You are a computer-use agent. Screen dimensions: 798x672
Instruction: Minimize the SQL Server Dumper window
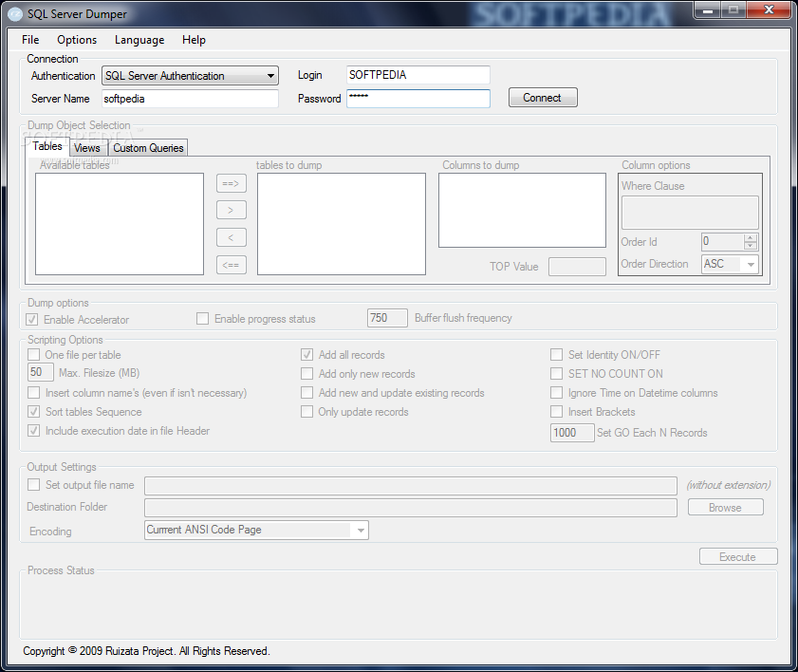708,10
